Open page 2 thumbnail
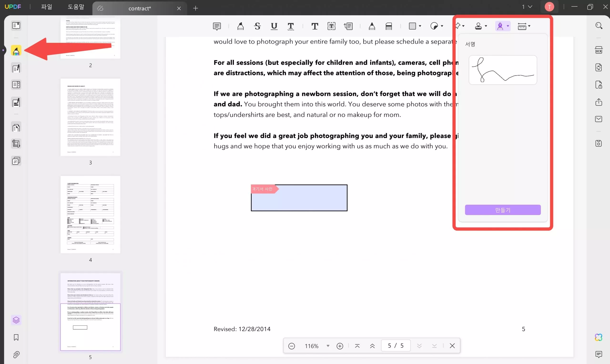This screenshot has height=364, width=610. (90, 37)
